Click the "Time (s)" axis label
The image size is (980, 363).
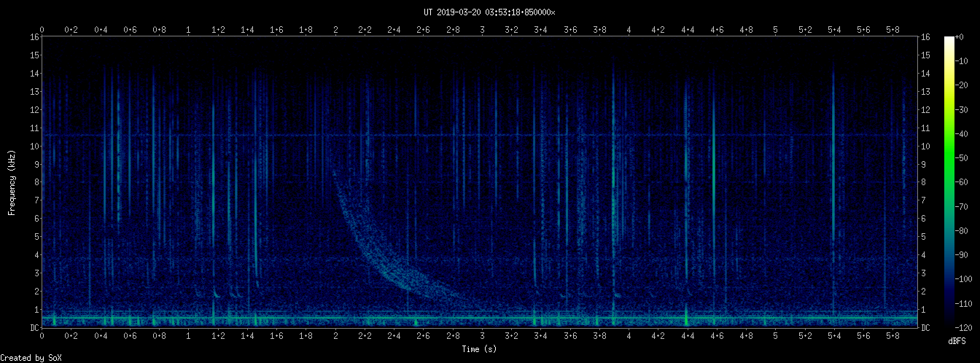tap(480, 349)
